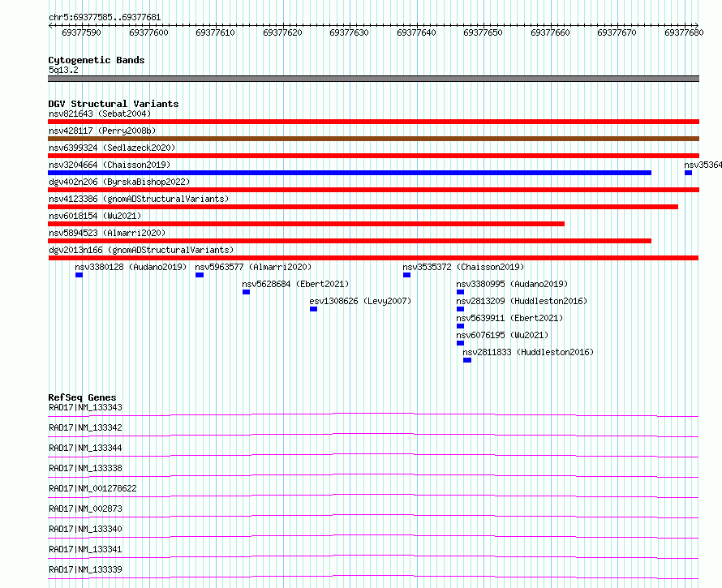This screenshot has width=722, height=588.
Task: Click ruler position 69377590
Action: pyautogui.click(x=81, y=32)
